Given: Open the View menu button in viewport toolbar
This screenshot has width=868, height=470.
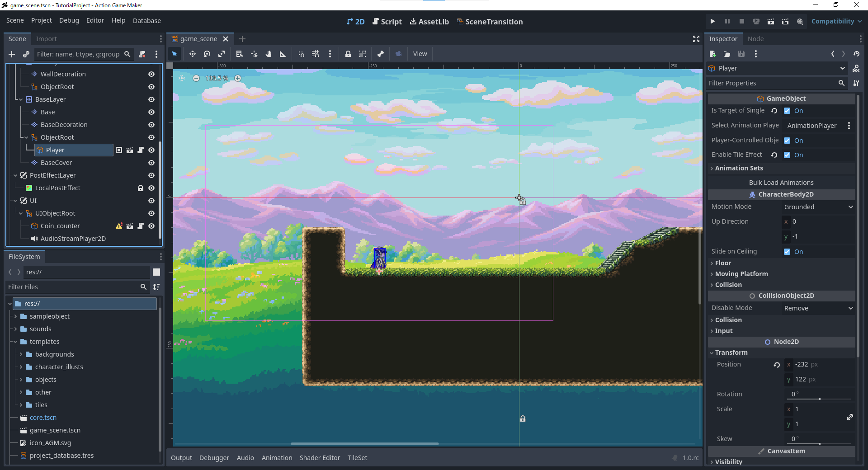Looking at the screenshot, I should point(420,54).
